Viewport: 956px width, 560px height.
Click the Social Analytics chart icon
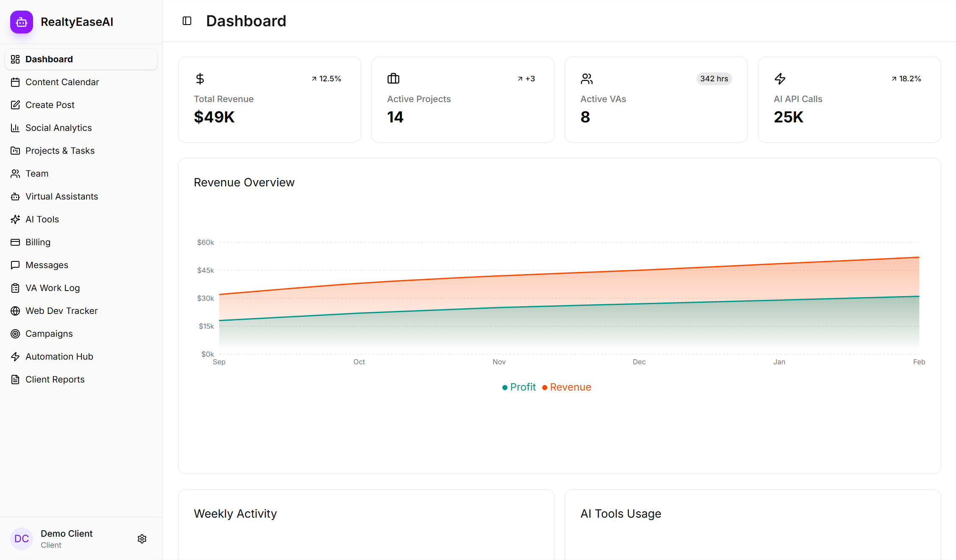(x=15, y=128)
